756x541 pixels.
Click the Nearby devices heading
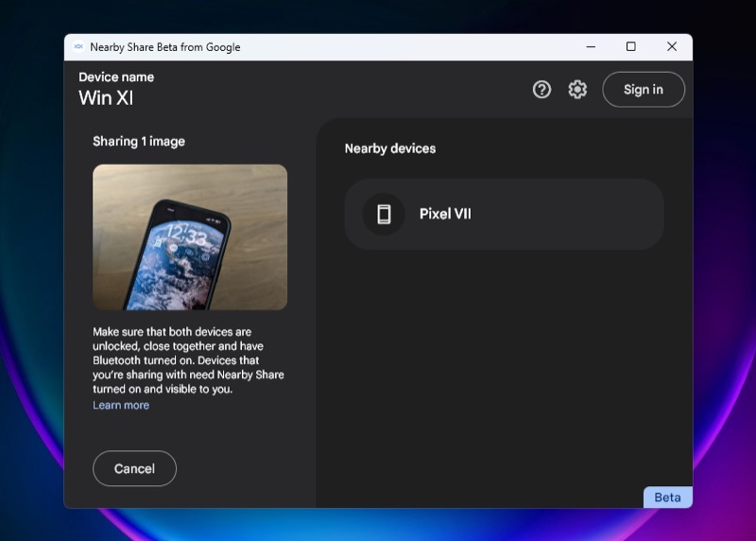390,148
